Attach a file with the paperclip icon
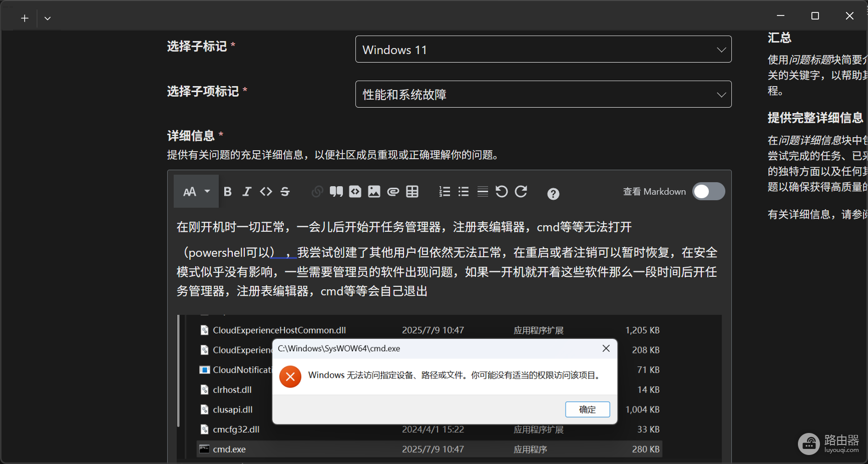 point(393,192)
